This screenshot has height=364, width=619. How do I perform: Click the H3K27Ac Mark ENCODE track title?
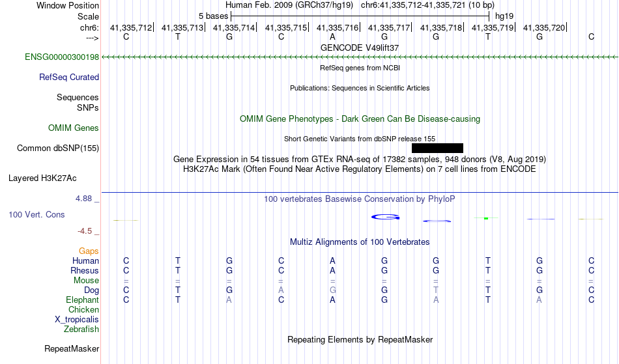click(359, 169)
